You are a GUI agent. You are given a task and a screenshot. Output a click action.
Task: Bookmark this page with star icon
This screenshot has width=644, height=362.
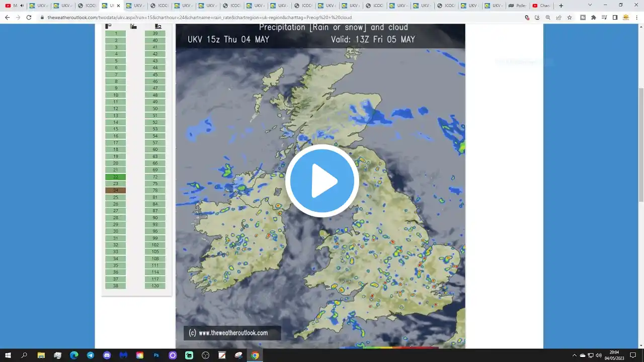point(570,17)
